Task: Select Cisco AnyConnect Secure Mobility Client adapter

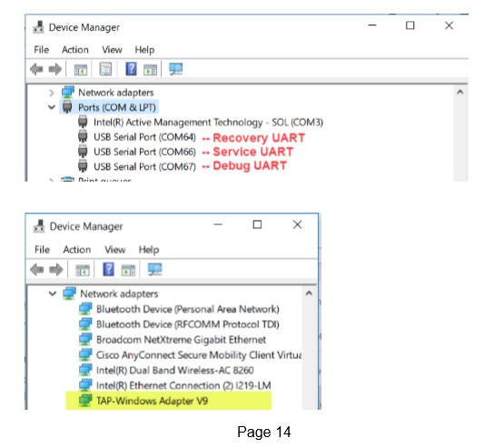Action: (x=199, y=354)
